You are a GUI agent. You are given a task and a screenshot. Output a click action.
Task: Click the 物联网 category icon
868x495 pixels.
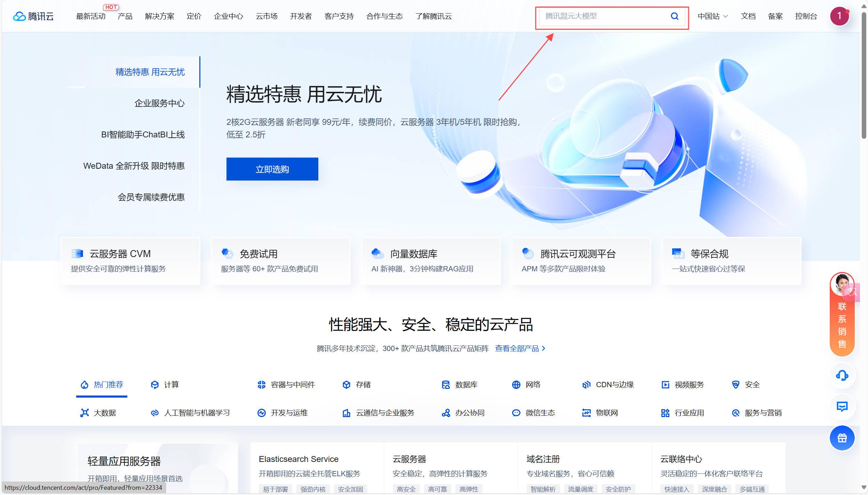(586, 413)
